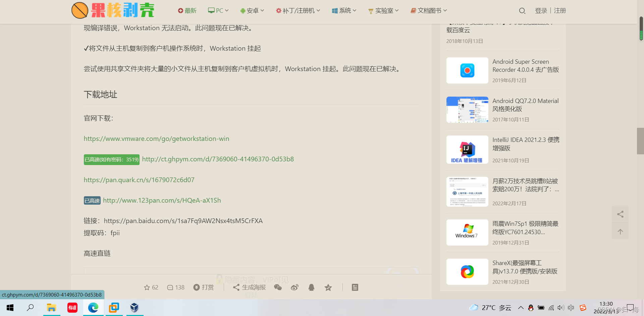Open the vmware.com getworkstation-win link

tap(156, 139)
